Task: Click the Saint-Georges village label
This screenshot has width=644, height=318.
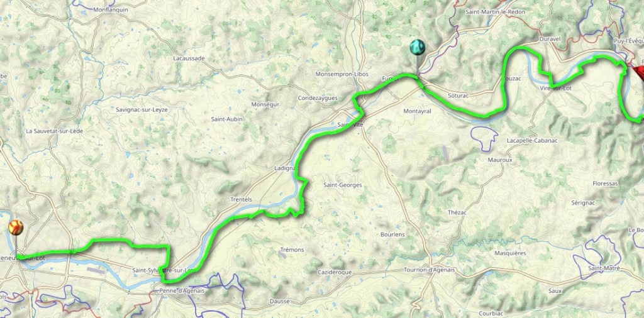Action: click(x=343, y=185)
